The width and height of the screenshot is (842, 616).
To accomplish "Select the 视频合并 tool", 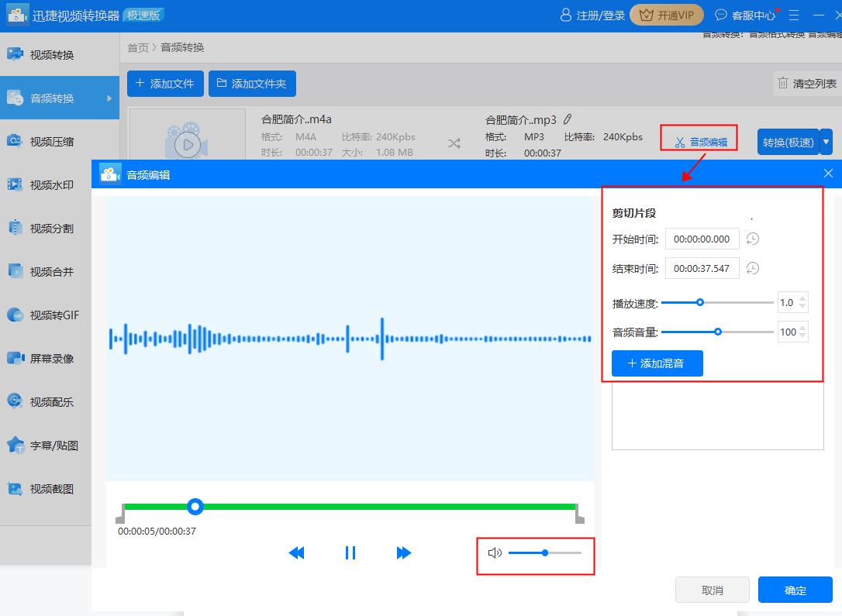I will tap(47, 271).
